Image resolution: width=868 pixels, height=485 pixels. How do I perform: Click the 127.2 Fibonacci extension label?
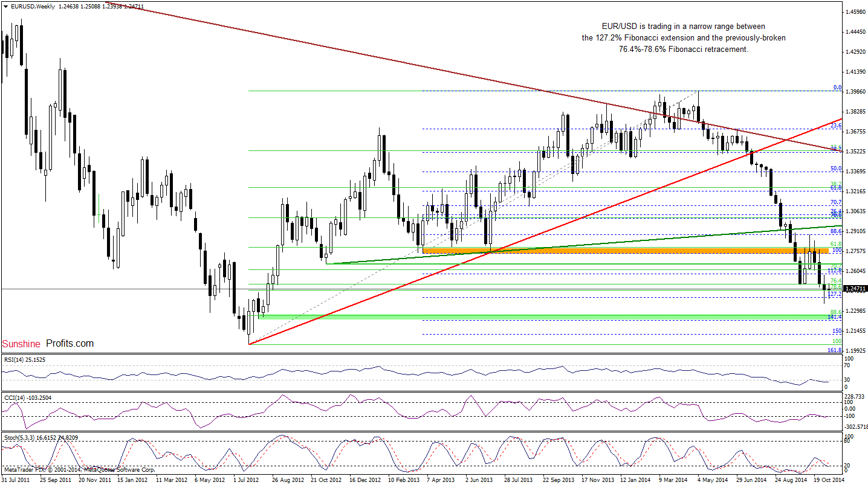pyautogui.click(x=835, y=294)
